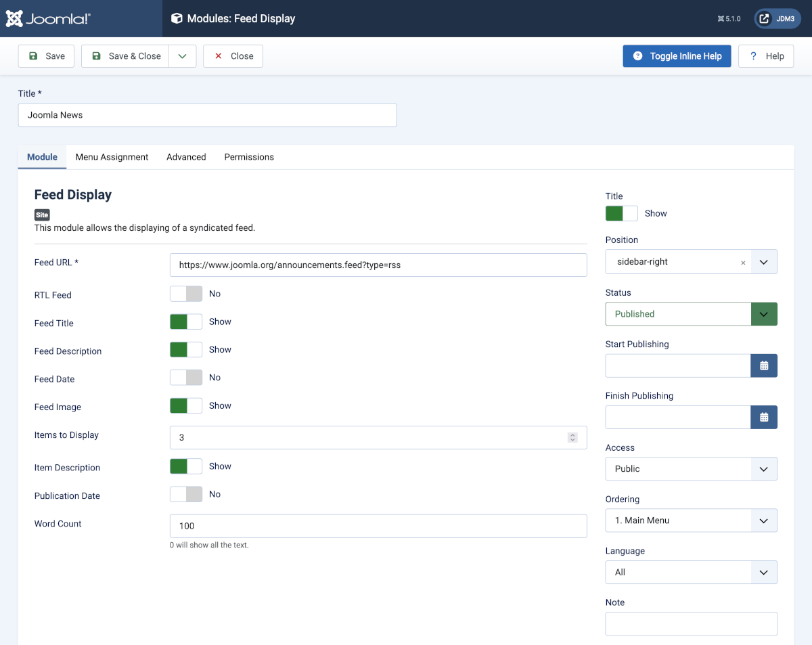This screenshot has width=812, height=645.
Task: Open Start Publishing calendar picker
Action: 764,365
